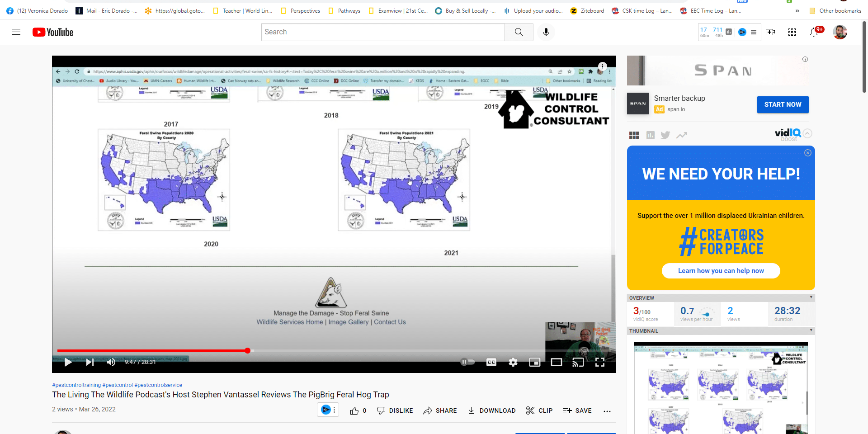Mute the video volume
The image size is (868, 434).
[x=111, y=362]
